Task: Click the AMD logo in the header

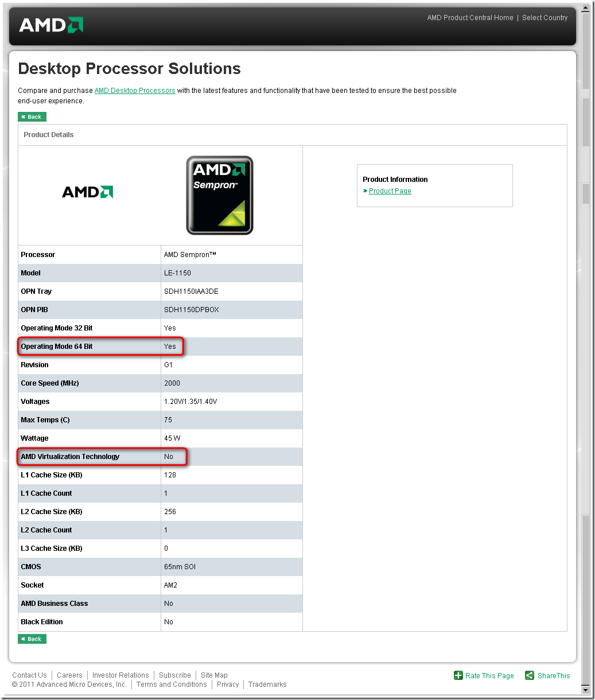Action: click(x=51, y=25)
